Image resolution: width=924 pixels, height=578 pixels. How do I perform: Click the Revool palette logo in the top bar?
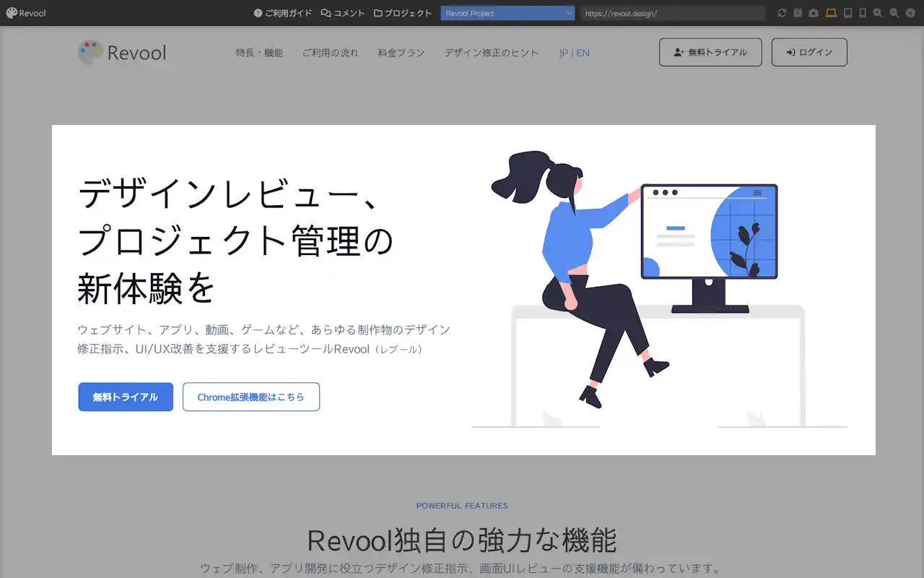pyautogui.click(x=25, y=13)
